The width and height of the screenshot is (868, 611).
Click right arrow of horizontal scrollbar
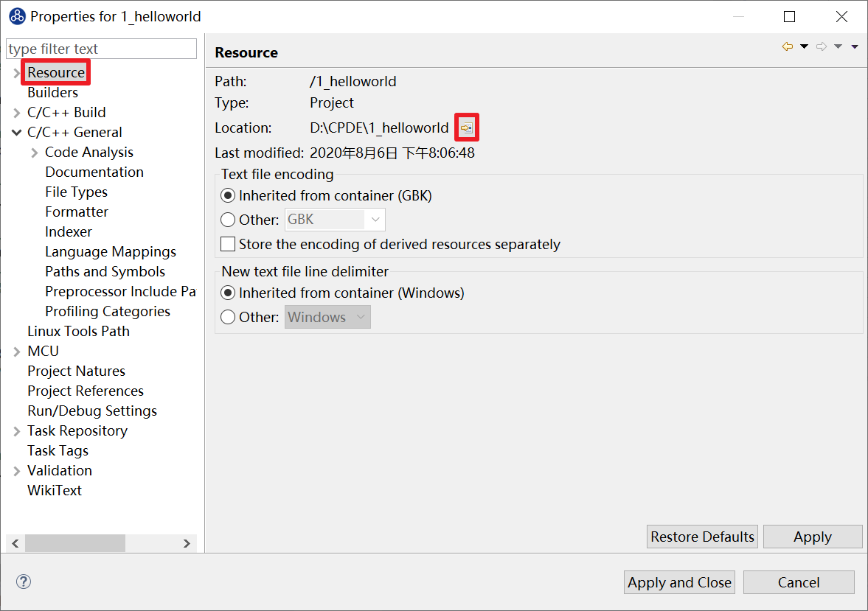187,543
